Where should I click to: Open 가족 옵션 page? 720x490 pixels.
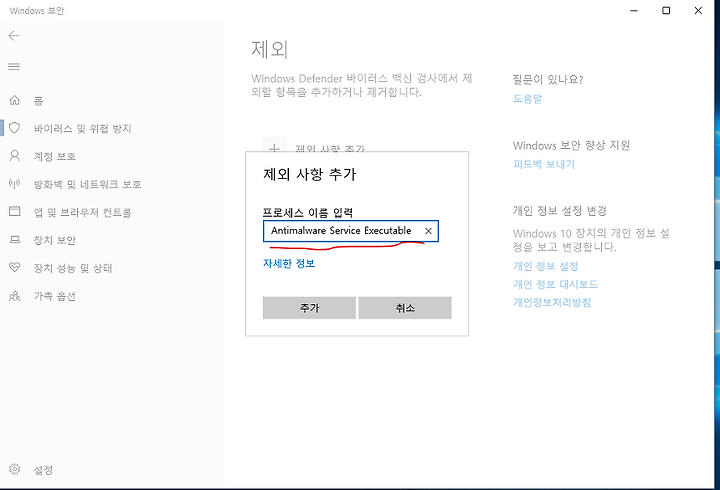(54, 296)
